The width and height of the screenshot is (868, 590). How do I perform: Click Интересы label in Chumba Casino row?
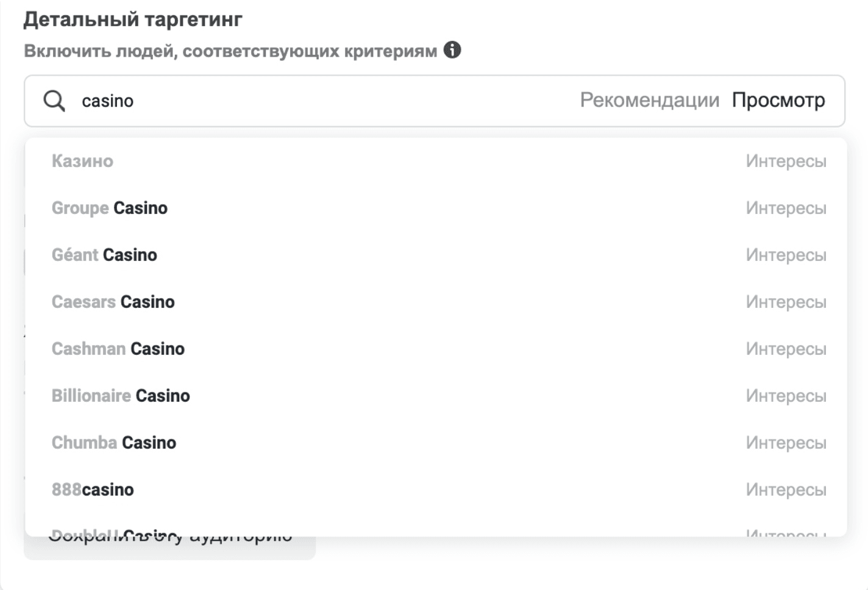786,442
